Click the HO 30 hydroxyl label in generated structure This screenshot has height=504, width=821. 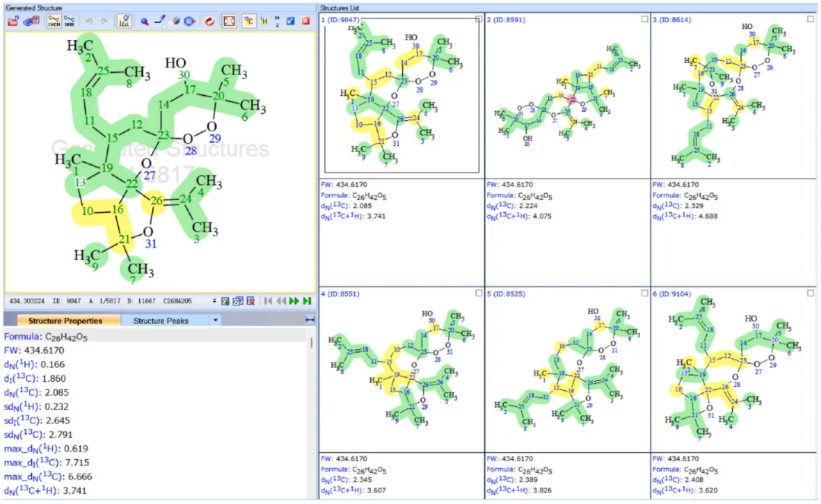[x=177, y=68]
